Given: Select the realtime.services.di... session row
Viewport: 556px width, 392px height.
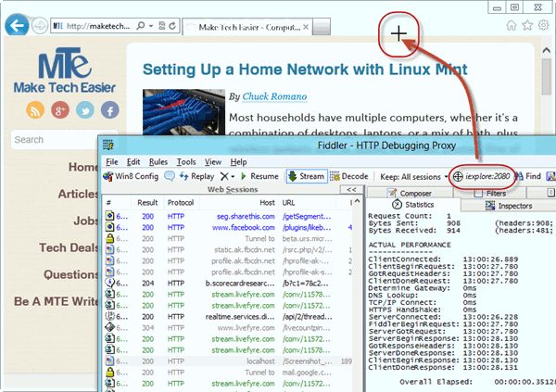Looking at the screenshot, I should [228, 317].
